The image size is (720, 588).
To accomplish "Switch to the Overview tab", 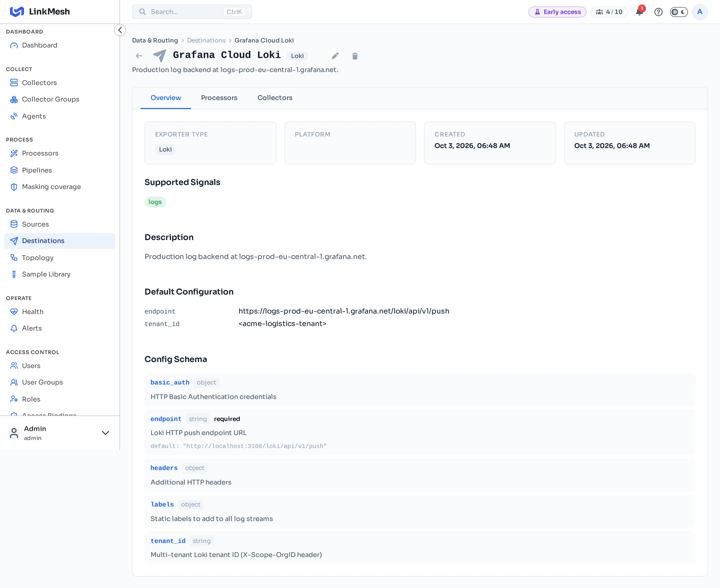I will tap(165, 98).
